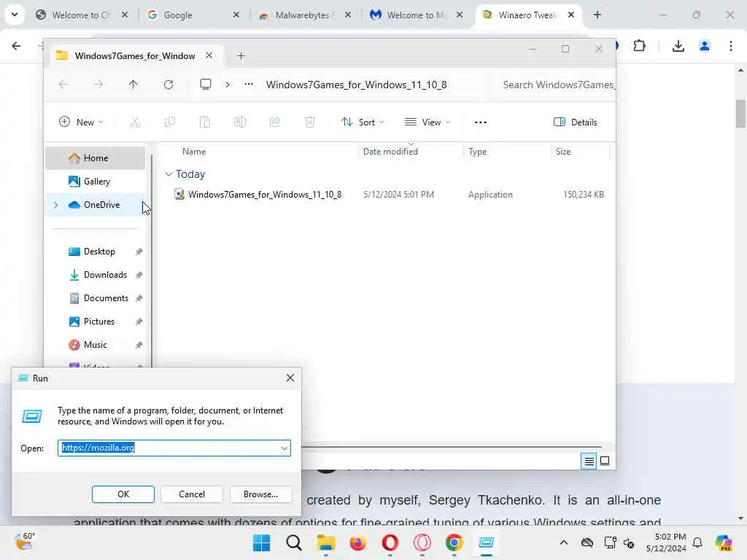The height and width of the screenshot is (560, 747).
Task: Click the Share icon in Explorer toolbar
Action: [275, 122]
